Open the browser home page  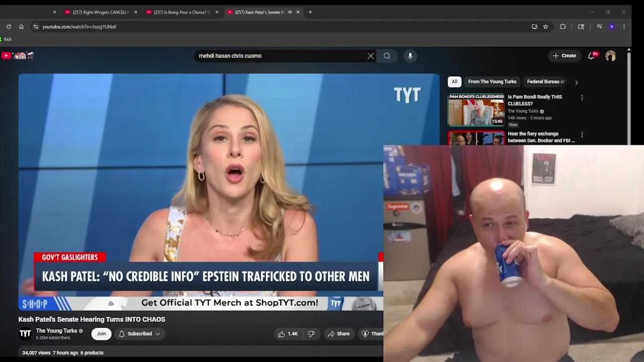click(21, 27)
